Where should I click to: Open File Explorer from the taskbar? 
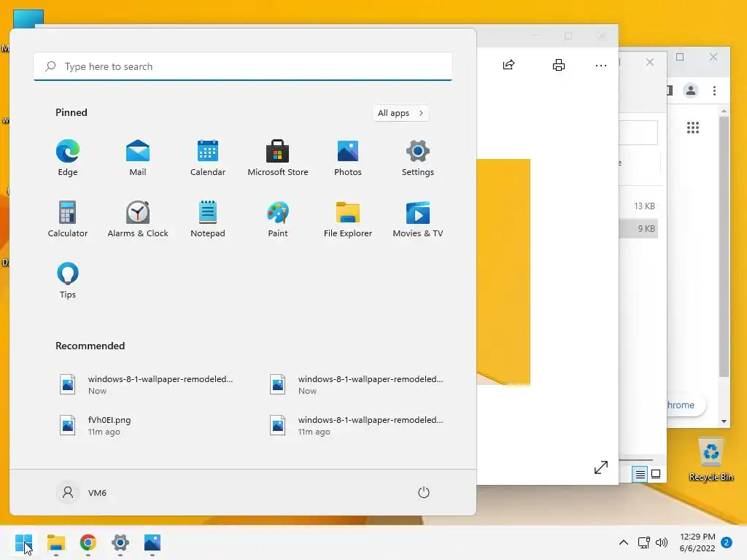pos(56,542)
